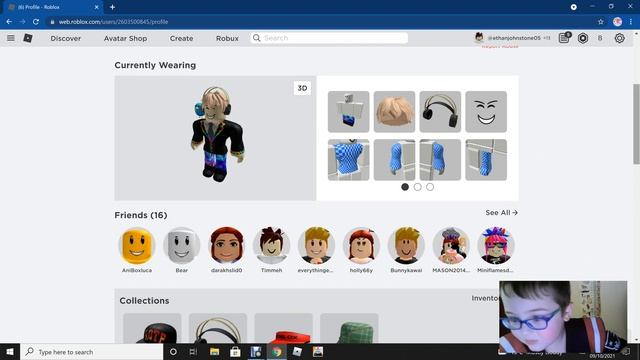Open Task View in the taskbar
This screenshot has height=360, width=640.
(193, 351)
